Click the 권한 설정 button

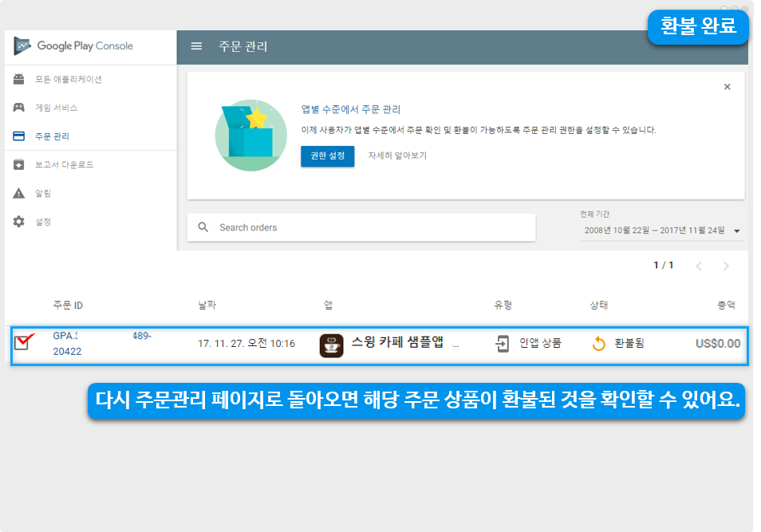327,156
